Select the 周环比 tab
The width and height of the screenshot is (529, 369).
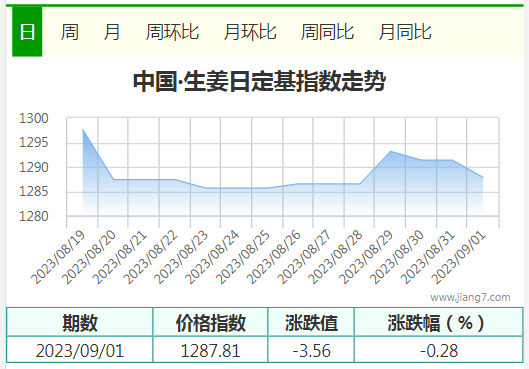pyautogui.click(x=172, y=32)
